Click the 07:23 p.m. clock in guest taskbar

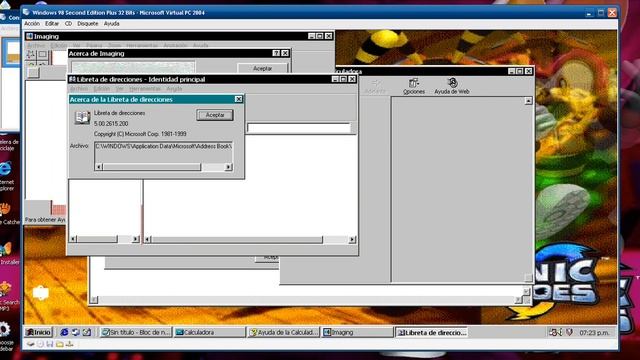point(594,333)
